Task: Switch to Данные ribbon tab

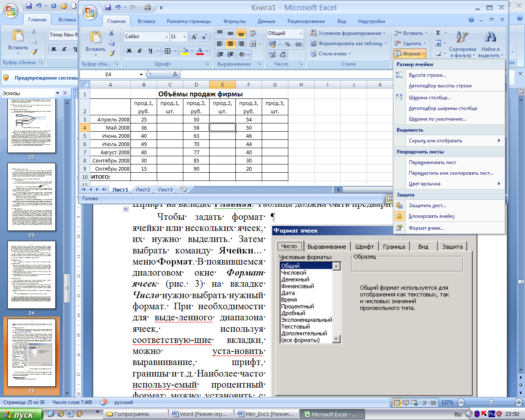Action: [266, 21]
